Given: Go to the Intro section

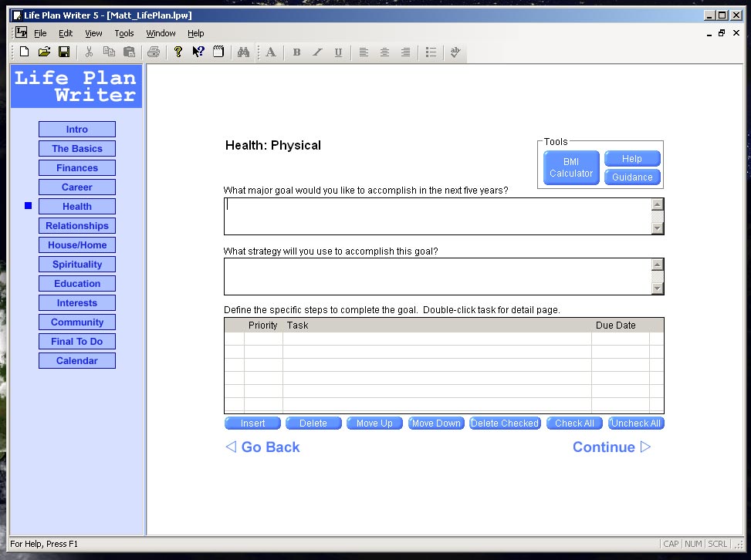Looking at the screenshot, I should click(77, 130).
